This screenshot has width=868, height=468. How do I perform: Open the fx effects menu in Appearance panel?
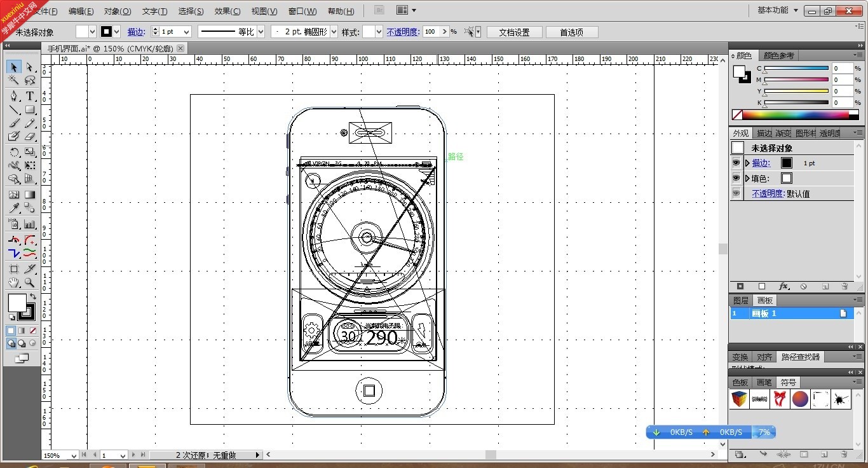click(x=783, y=287)
